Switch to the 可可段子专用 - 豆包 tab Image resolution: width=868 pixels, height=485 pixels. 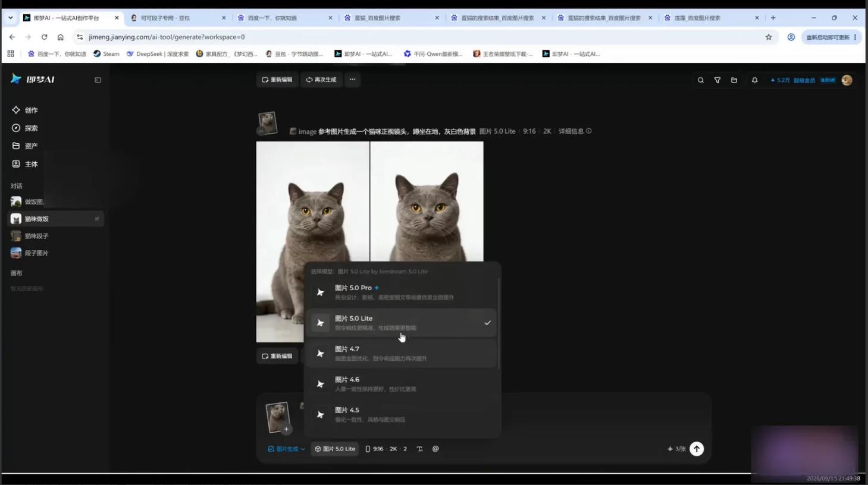tap(178, 18)
